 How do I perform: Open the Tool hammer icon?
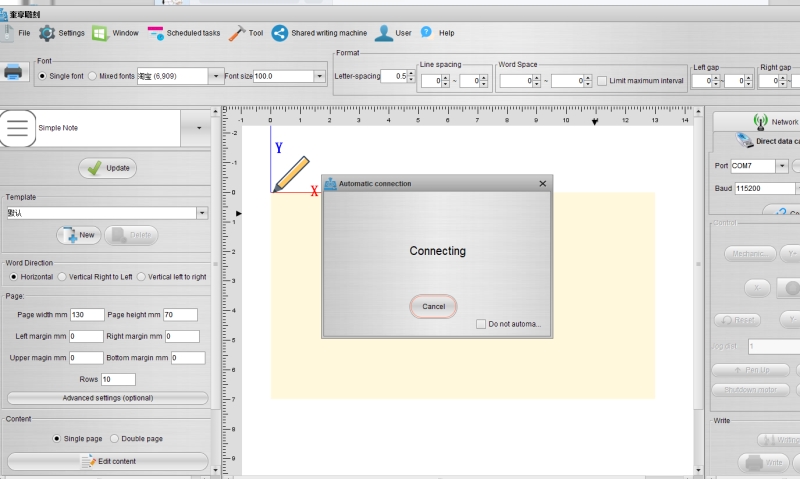click(x=237, y=33)
